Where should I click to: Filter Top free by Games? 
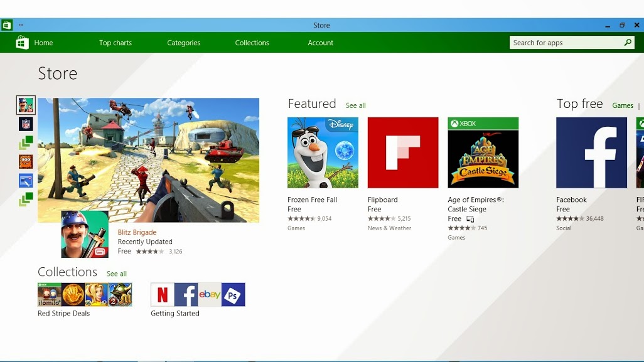coord(623,105)
